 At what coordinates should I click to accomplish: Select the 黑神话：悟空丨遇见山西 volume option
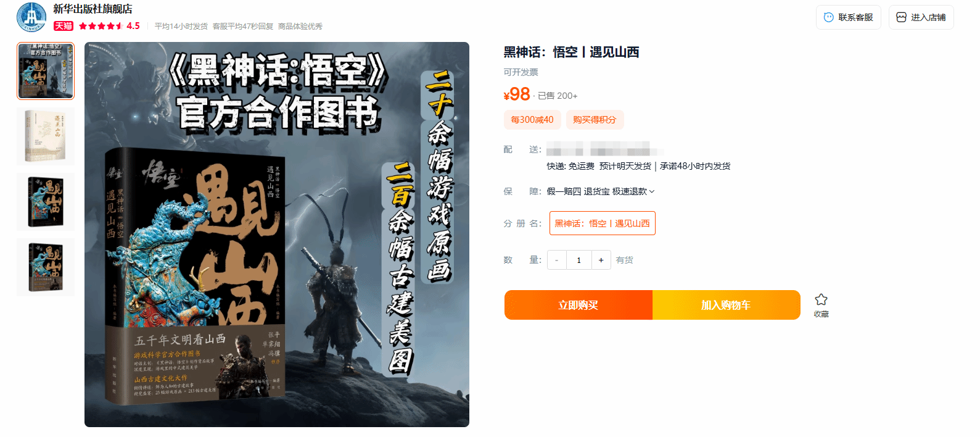[603, 223]
